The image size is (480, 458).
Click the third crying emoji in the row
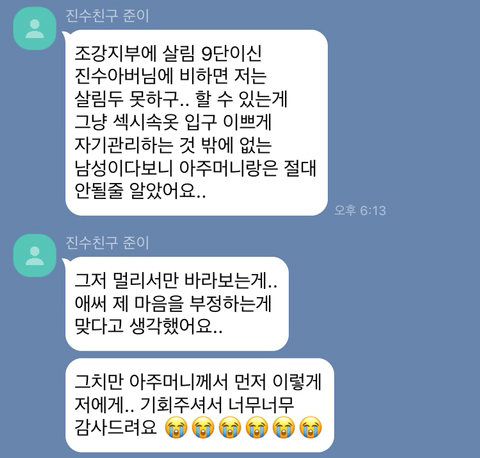coord(230,427)
